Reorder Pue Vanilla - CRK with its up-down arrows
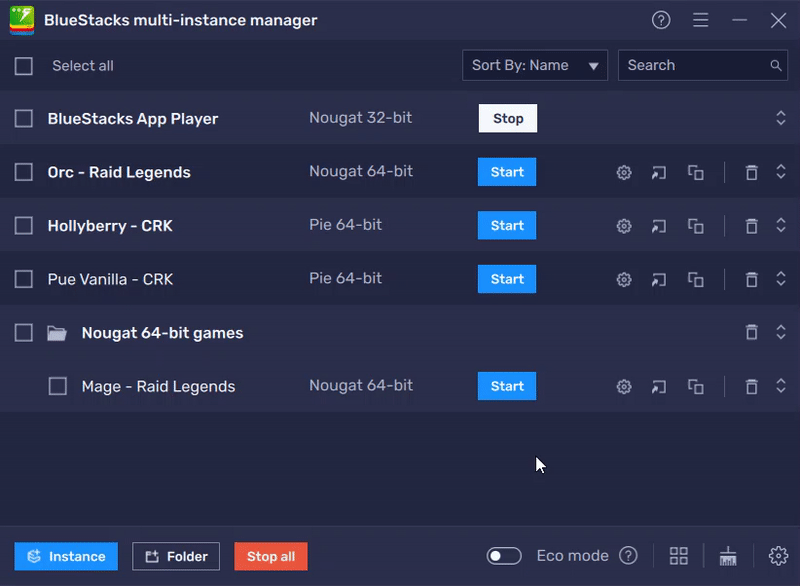The height and width of the screenshot is (586, 800). tap(781, 278)
